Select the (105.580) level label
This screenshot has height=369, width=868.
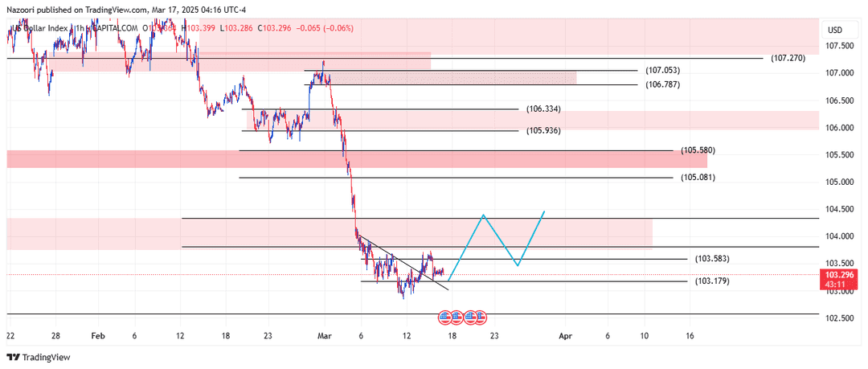coord(698,150)
